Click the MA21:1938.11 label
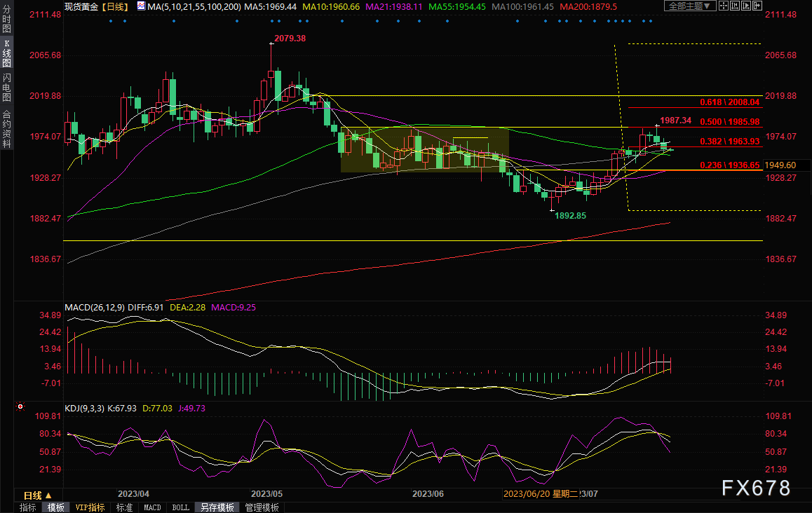 (x=394, y=7)
